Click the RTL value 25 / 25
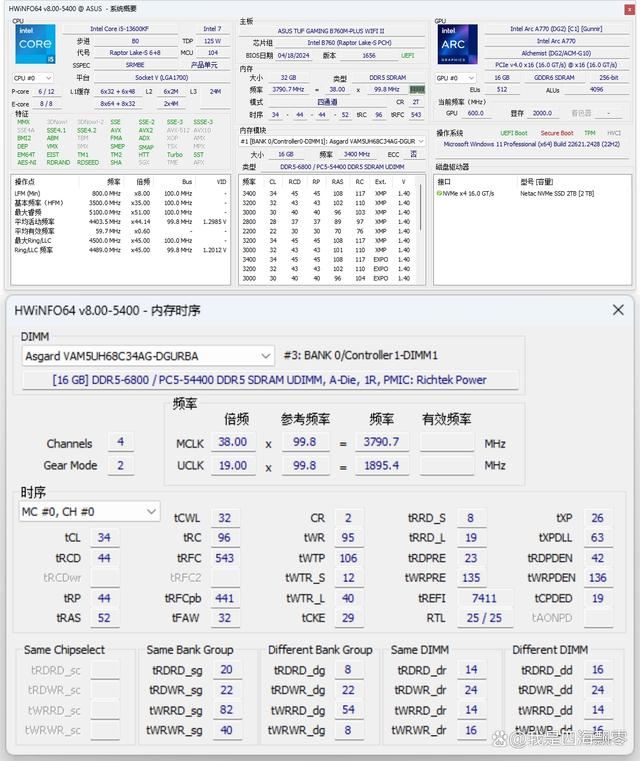 pos(484,618)
